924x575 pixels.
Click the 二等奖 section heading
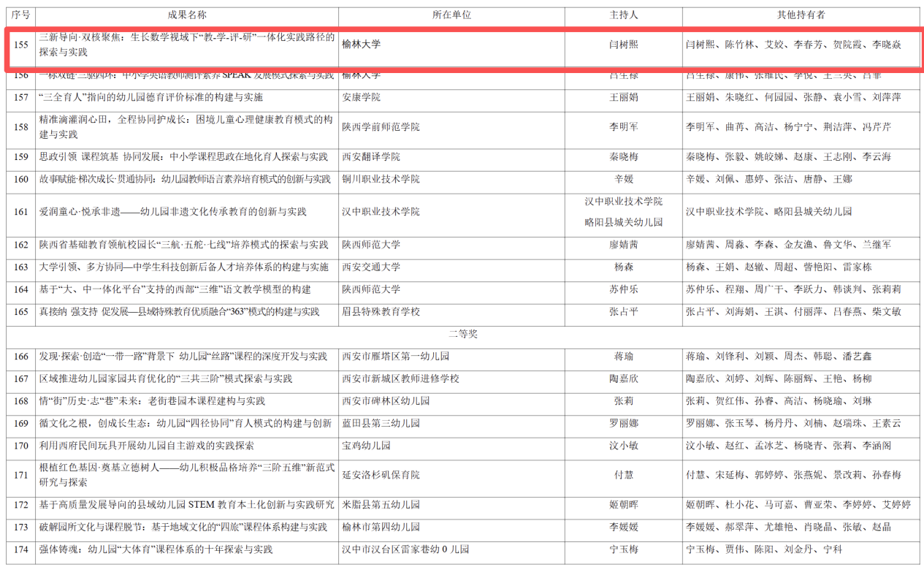[x=463, y=334]
